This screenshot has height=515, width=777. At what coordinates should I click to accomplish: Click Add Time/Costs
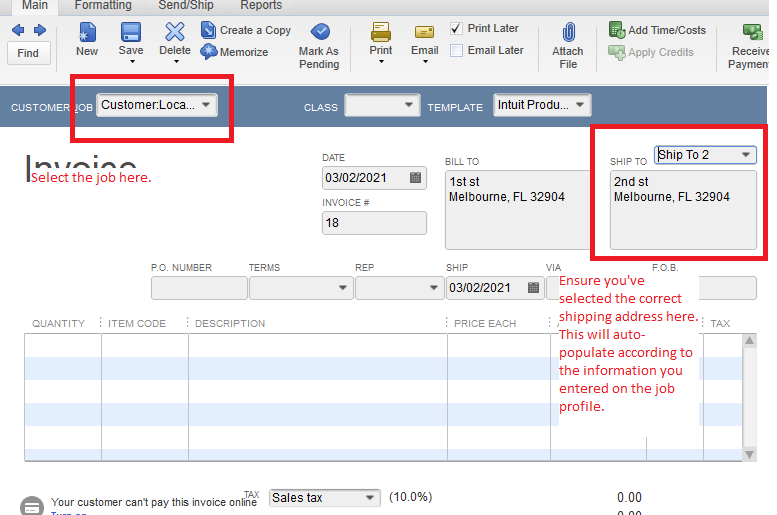pos(657,30)
